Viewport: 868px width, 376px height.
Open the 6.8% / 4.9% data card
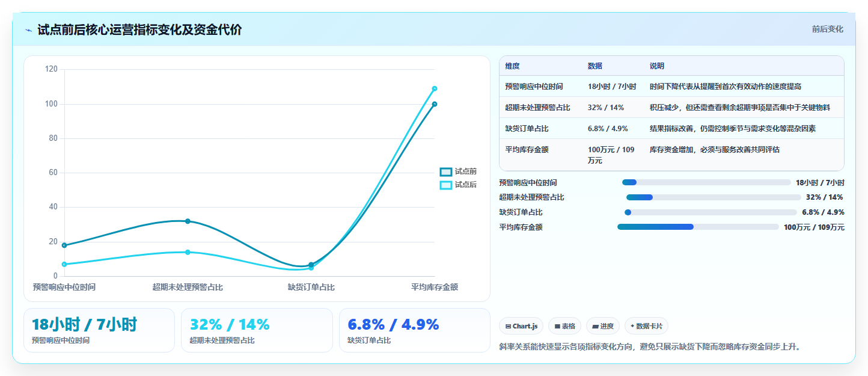[415, 330]
